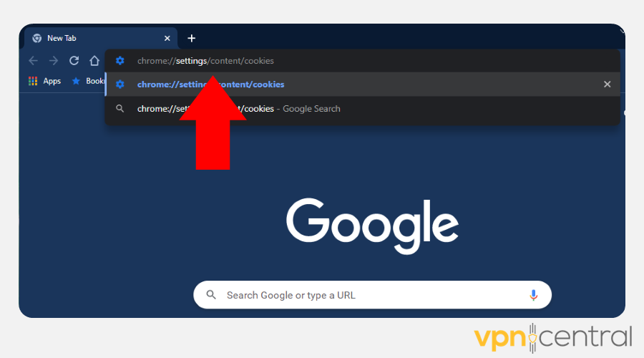
Task: Click the blue star Bookmarks item
Action: coord(88,81)
